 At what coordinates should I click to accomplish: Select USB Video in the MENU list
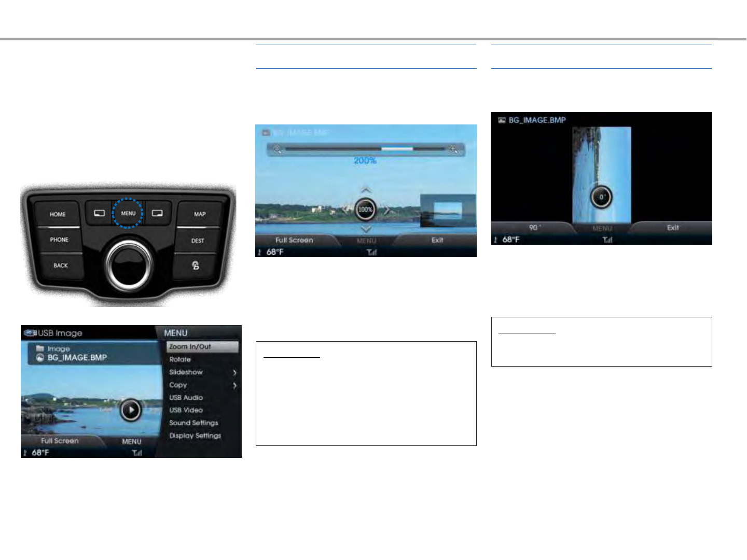[x=203, y=410]
